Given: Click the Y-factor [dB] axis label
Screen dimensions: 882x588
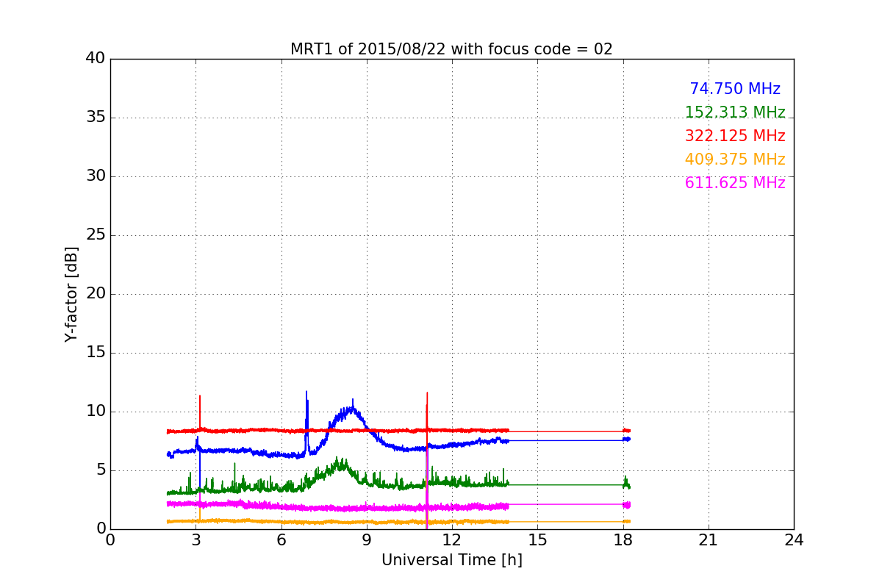Looking at the screenshot, I should (x=71, y=294).
